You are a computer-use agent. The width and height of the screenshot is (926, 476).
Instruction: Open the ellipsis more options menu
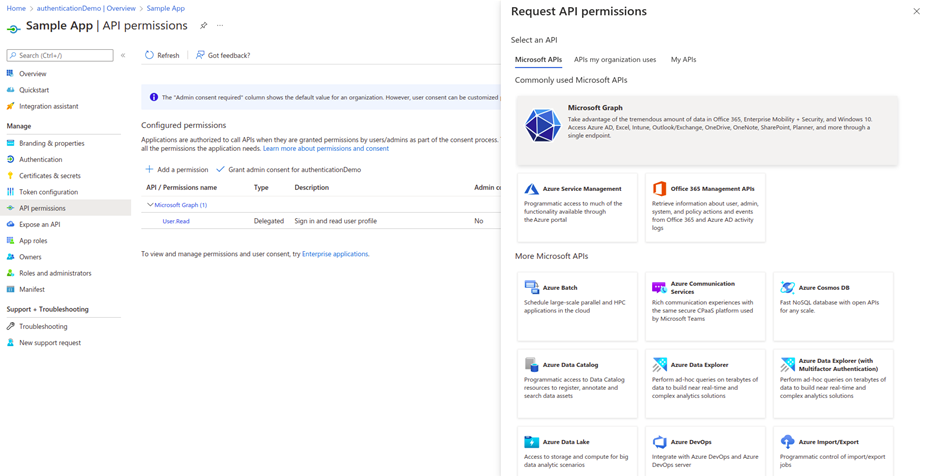click(x=220, y=26)
